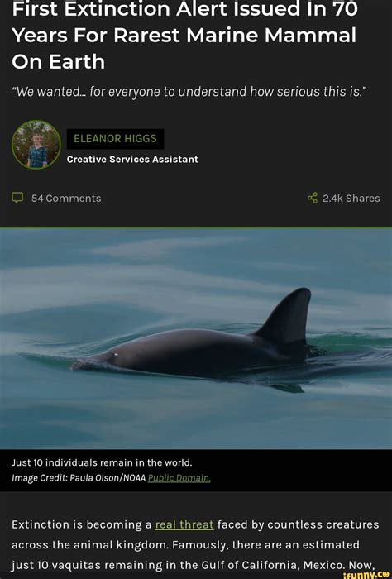Open the 54 Comments section
392x579 pixels.
click(66, 199)
